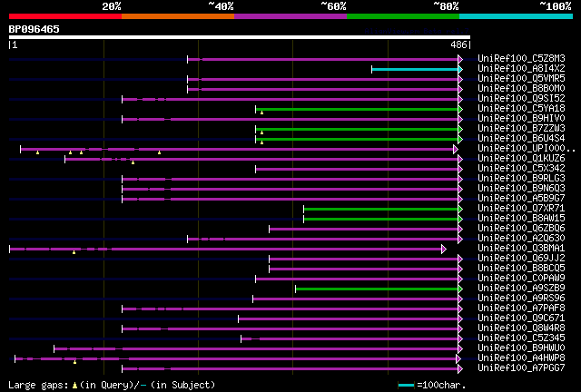Select the truncated UniRef100_UPI000.. label
The width and height of the screenshot is (581, 392).
pyautogui.click(x=527, y=149)
